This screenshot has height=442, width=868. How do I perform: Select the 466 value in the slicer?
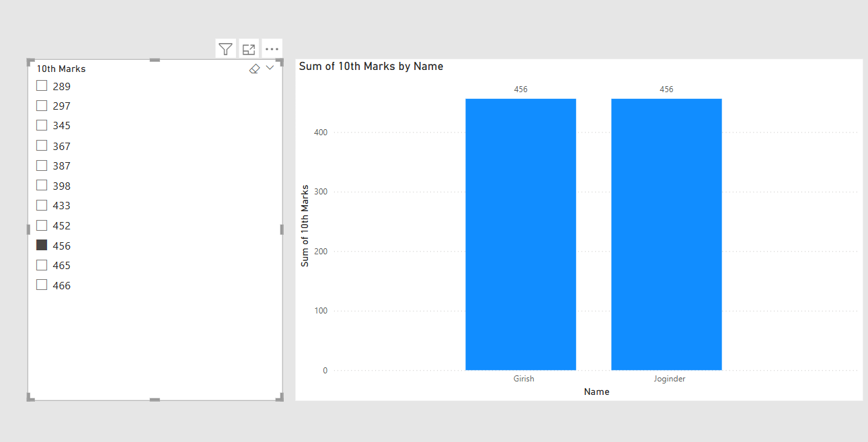(x=41, y=285)
